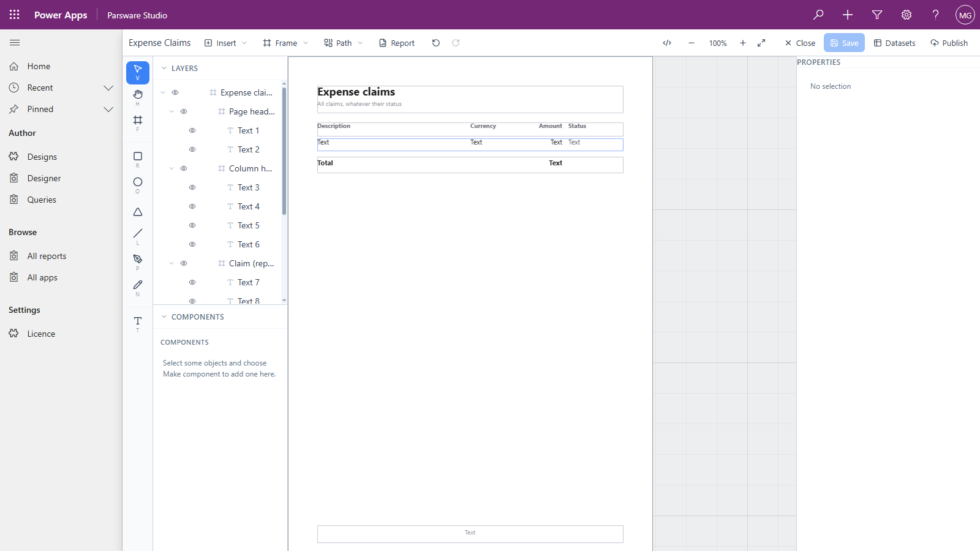
Task: Open the Path dropdown menu
Action: (344, 43)
